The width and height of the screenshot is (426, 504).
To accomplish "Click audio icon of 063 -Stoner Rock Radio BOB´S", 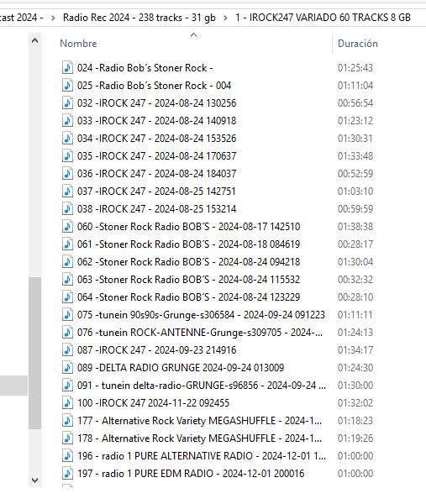I will (67, 280).
